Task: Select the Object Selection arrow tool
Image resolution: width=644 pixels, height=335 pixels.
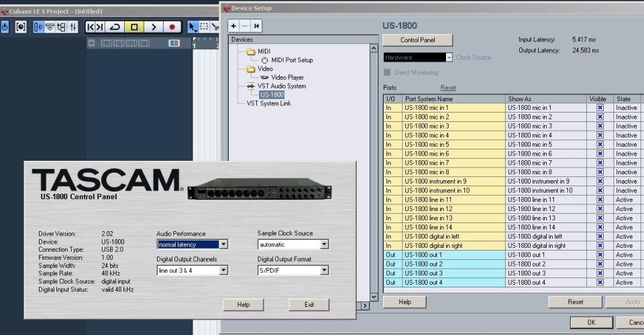Action: (x=193, y=27)
